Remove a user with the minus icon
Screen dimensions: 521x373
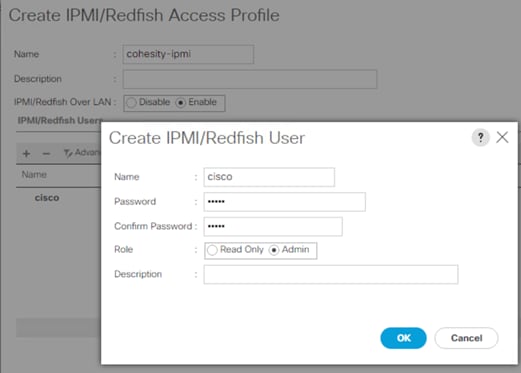click(x=46, y=153)
